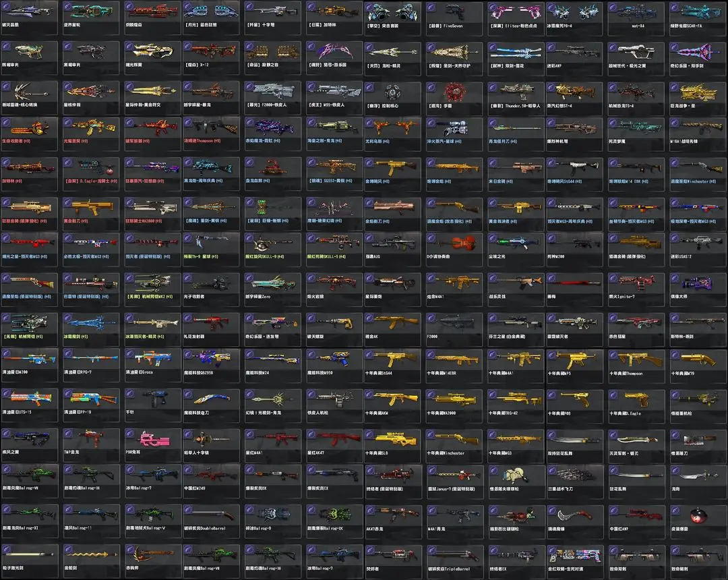Viewport: 728px width, 580px height.
Task: Click the 魔能科技M24 sniper card
Action: tap(272, 365)
